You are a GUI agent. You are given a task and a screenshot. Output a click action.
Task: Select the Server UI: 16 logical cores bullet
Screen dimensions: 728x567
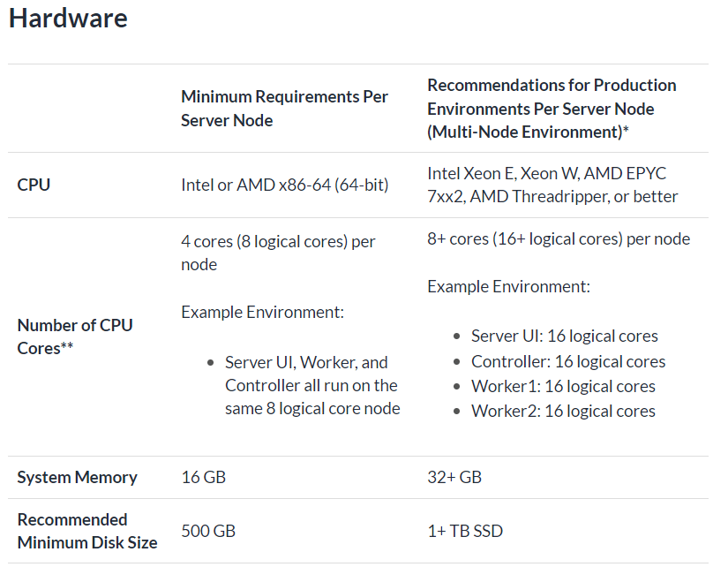[x=564, y=336]
